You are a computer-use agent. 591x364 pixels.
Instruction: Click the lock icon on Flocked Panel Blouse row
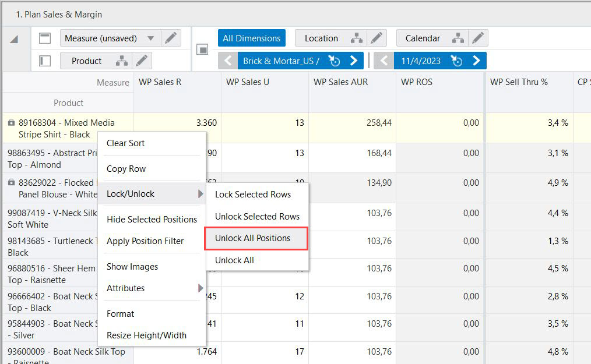coord(11,183)
